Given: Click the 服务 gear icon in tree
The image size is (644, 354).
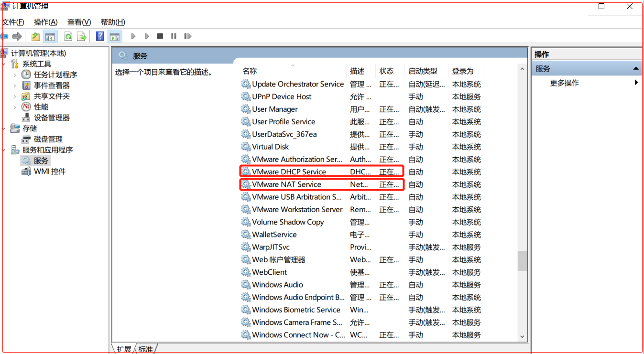Looking at the screenshot, I should coord(26,161).
